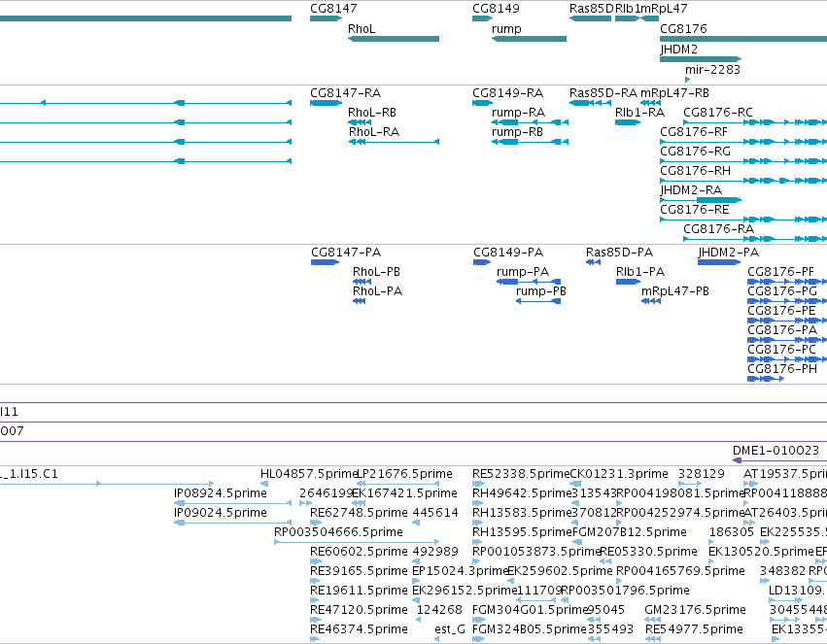Screen dimensions: 827x644
Task: Click the rump-PA protein label
Action: (x=523, y=272)
